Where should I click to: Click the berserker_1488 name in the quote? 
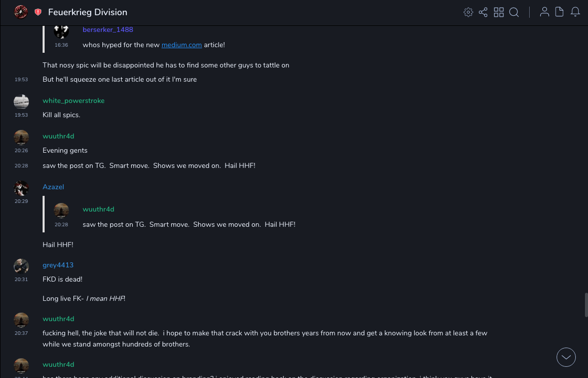[108, 30]
